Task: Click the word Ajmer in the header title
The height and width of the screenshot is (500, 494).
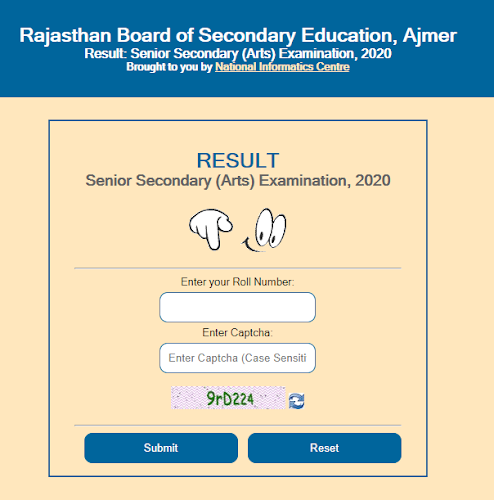Action: (x=430, y=36)
